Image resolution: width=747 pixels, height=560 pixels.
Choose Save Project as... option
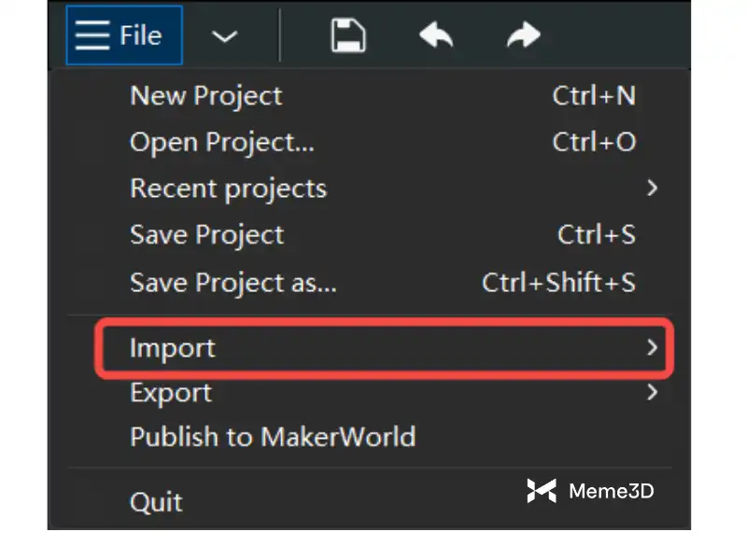click(233, 282)
